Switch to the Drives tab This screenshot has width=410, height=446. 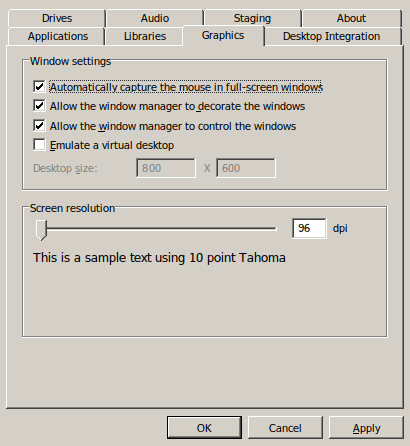coord(57,18)
